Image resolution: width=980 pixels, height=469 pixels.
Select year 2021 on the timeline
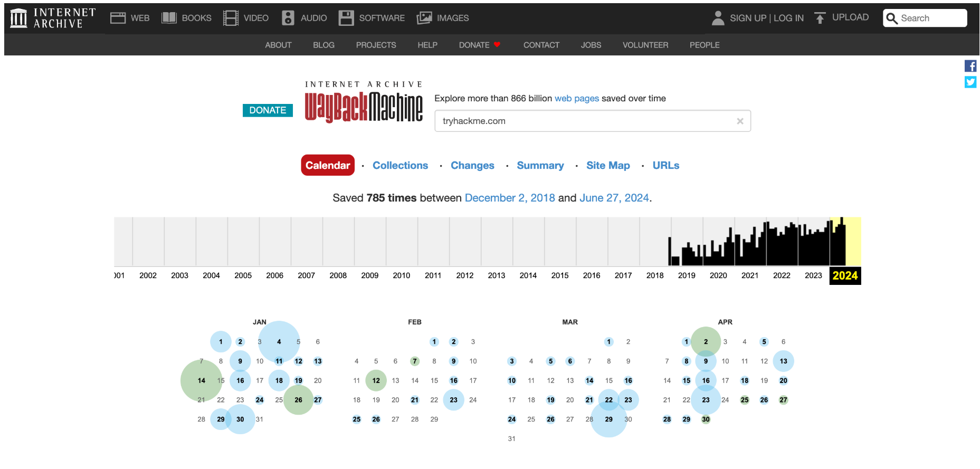click(750, 275)
